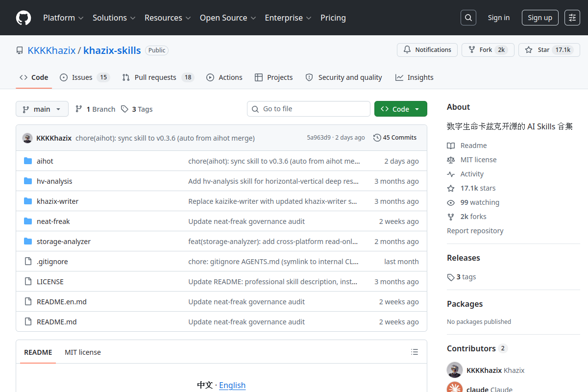Open the green Code dropdown button
The height and width of the screenshot is (392, 588).
(x=401, y=109)
